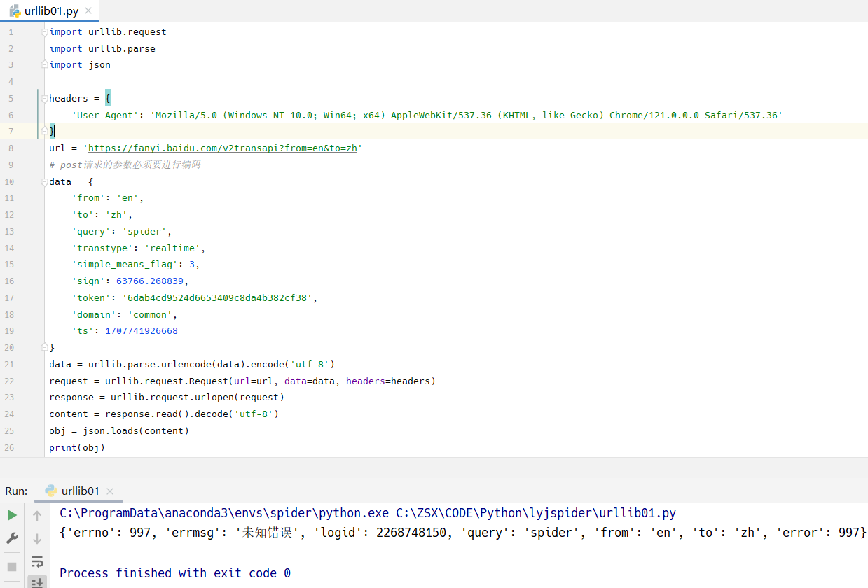The width and height of the screenshot is (868, 588).
Task: Click line number 26 in the gutter
Action: pyautogui.click(x=11, y=447)
